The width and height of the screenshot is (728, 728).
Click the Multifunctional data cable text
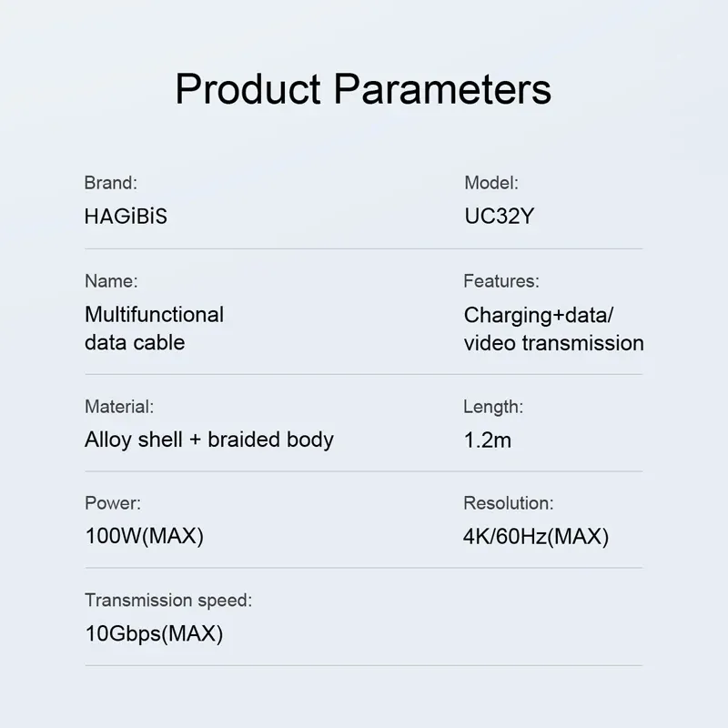(x=154, y=329)
